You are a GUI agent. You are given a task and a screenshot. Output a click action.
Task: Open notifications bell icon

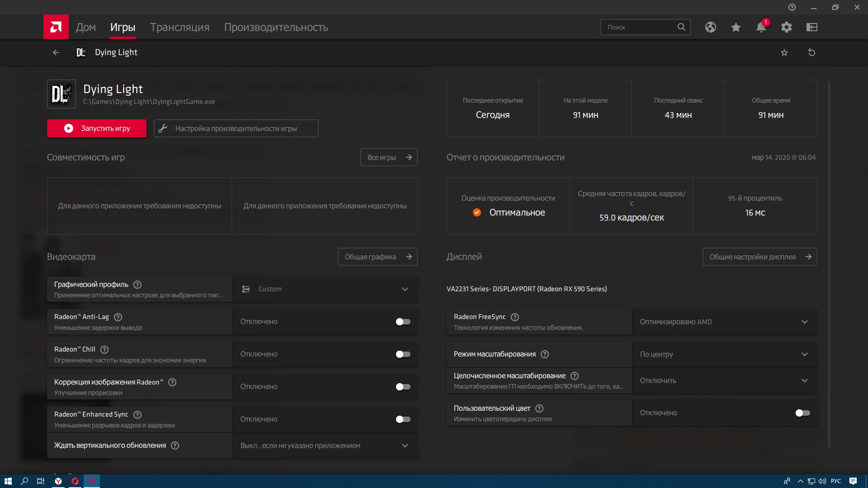(761, 27)
